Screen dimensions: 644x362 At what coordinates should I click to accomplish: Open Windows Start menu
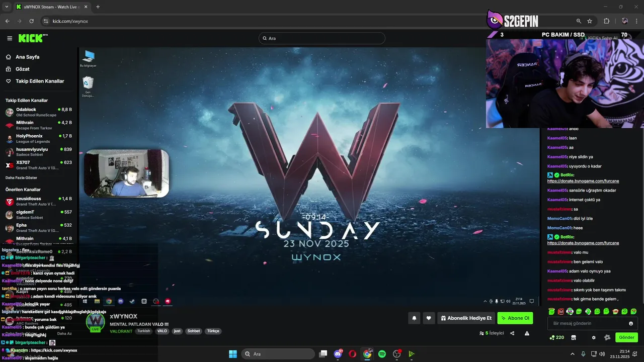233,354
